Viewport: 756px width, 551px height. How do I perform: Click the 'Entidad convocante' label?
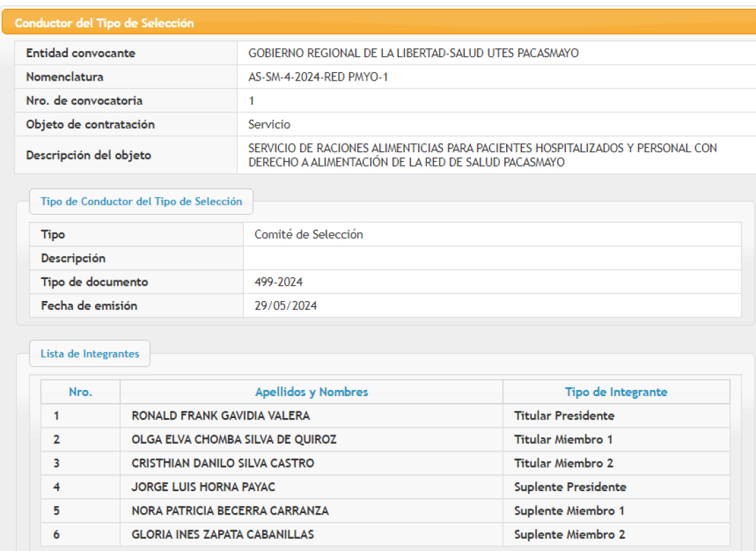pyautogui.click(x=81, y=53)
